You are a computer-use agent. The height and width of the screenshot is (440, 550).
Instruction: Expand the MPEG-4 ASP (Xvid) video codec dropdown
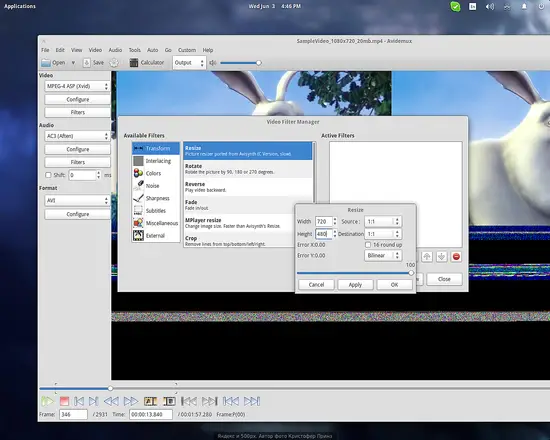click(77, 86)
